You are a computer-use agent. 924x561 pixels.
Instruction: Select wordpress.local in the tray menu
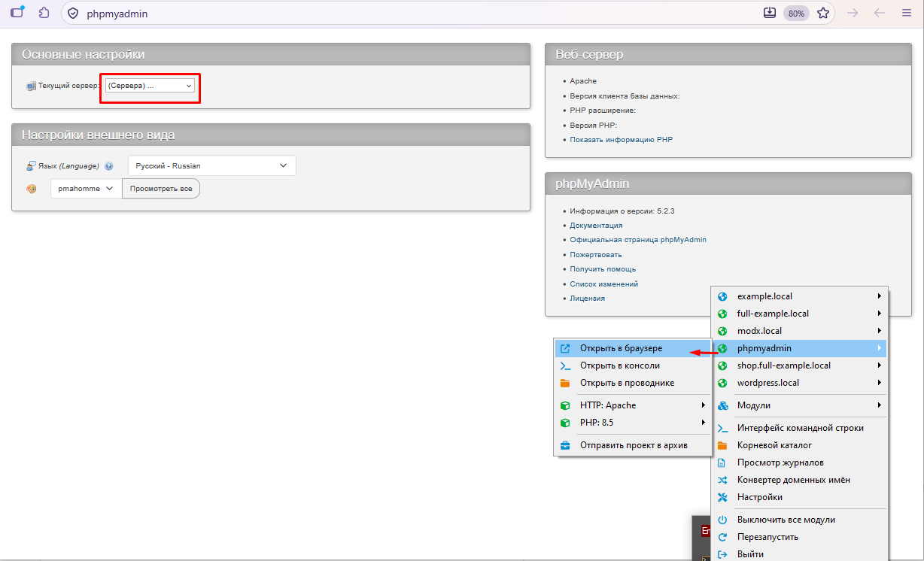(x=799, y=383)
